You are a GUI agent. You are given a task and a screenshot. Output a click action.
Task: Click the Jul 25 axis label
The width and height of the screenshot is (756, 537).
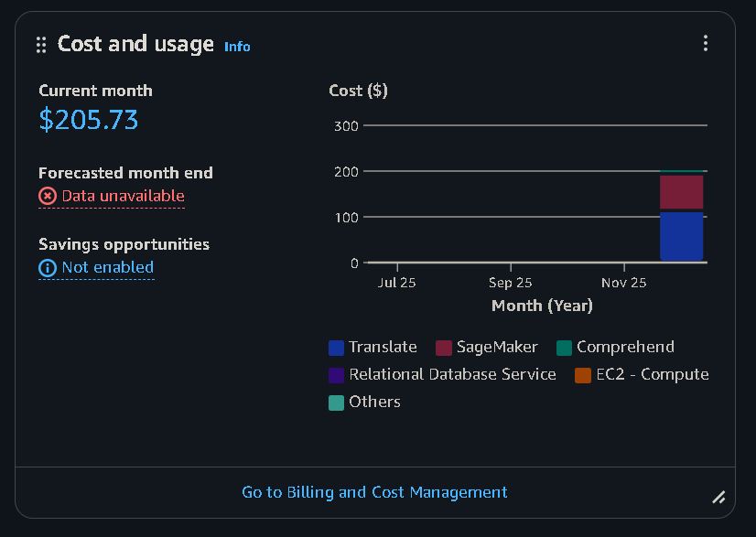[396, 283]
